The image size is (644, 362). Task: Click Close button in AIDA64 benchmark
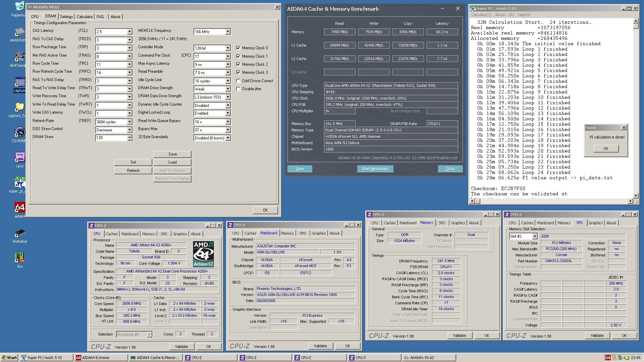click(x=450, y=169)
